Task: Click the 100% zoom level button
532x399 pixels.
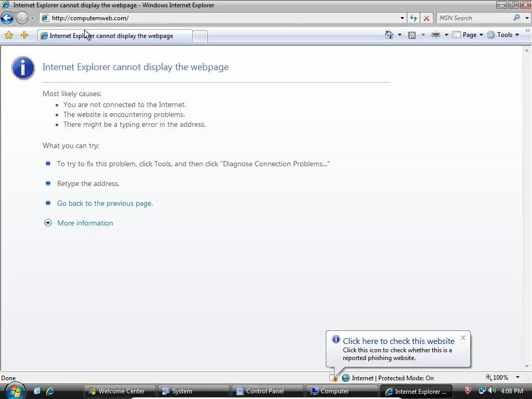Action: (x=497, y=377)
